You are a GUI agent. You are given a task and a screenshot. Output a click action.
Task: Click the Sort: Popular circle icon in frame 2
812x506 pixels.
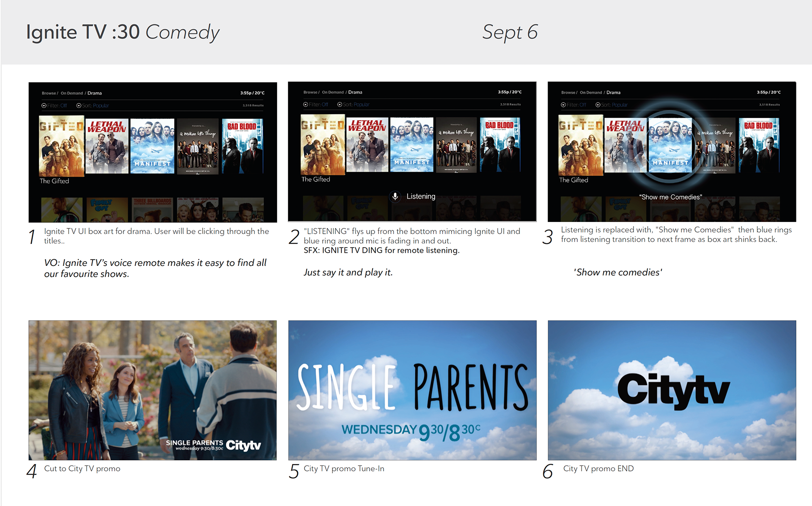(340, 104)
